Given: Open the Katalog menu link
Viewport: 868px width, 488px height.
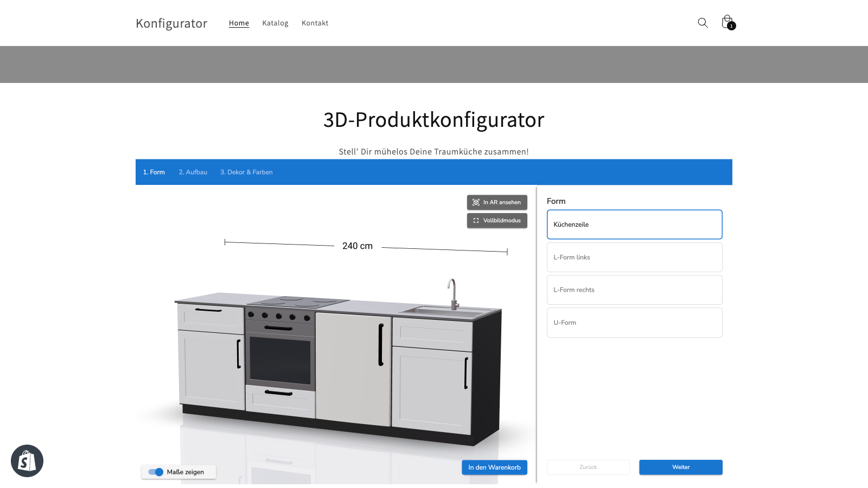Looking at the screenshot, I should click(275, 23).
